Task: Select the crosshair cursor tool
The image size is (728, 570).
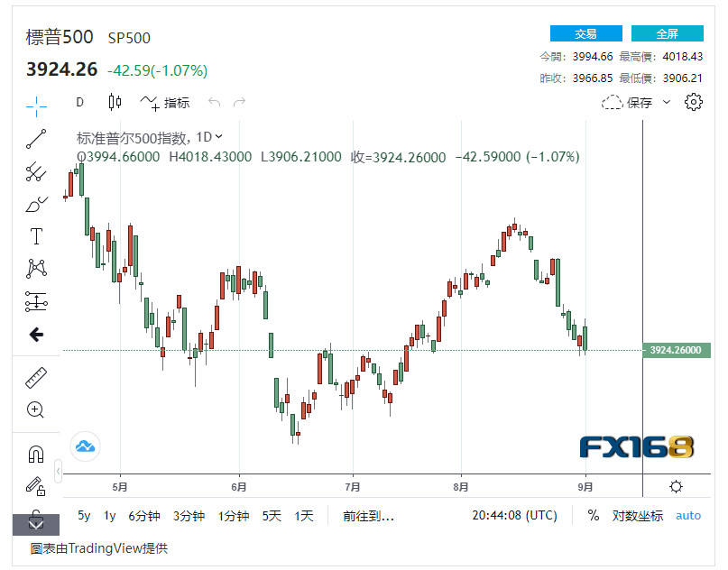Action: click(36, 106)
